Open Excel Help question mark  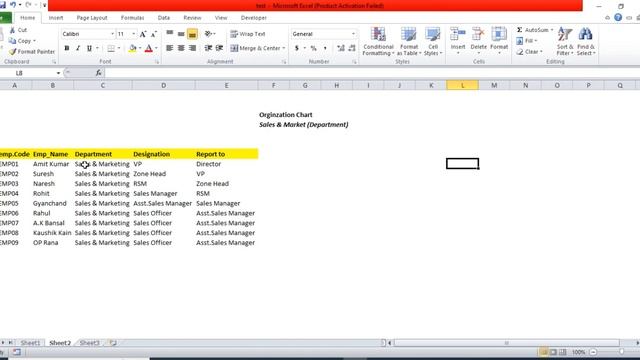618,17
